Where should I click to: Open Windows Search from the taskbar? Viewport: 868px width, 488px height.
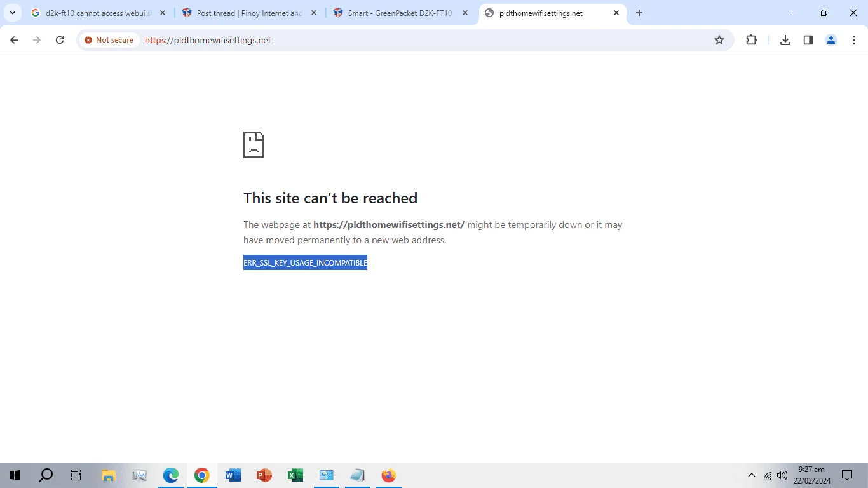point(46,475)
